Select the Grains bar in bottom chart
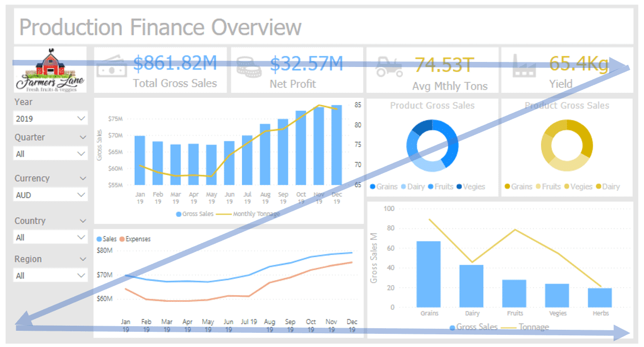Image resolution: width=644 pixels, height=347 pixels. click(x=428, y=274)
